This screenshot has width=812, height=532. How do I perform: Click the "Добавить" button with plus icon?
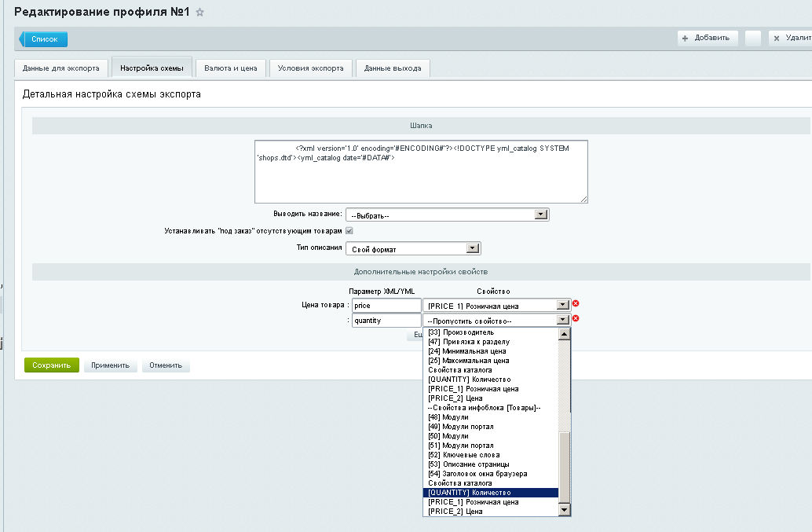pyautogui.click(x=708, y=38)
